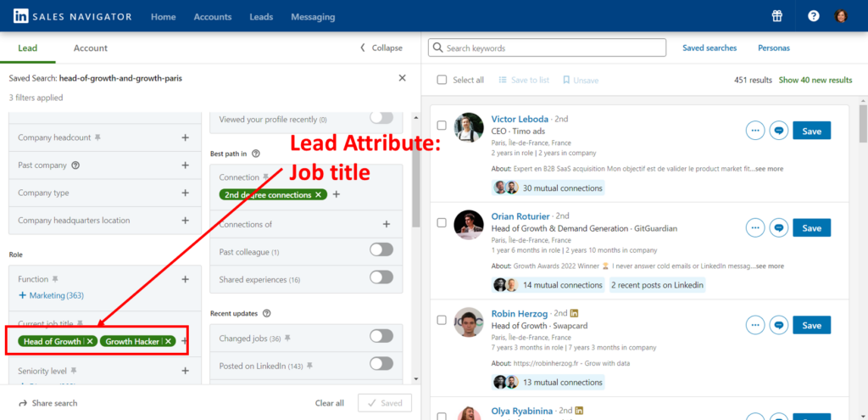Expand the Company headcount filter

(185, 137)
